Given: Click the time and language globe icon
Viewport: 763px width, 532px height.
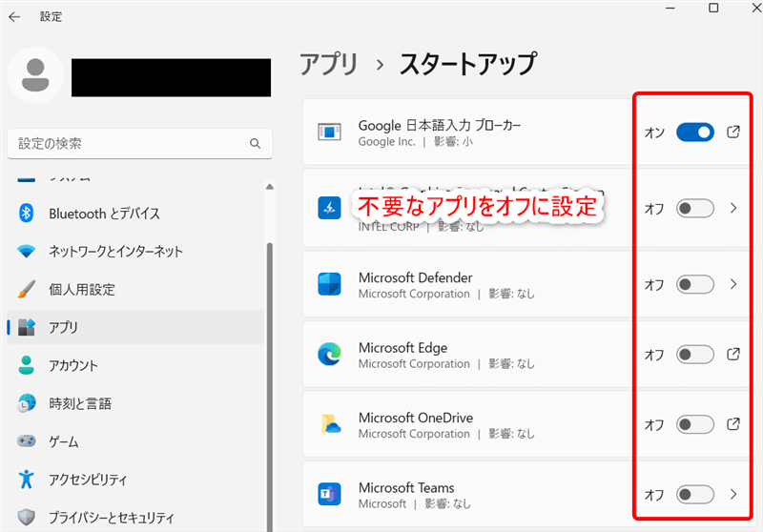Looking at the screenshot, I should (x=27, y=402).
